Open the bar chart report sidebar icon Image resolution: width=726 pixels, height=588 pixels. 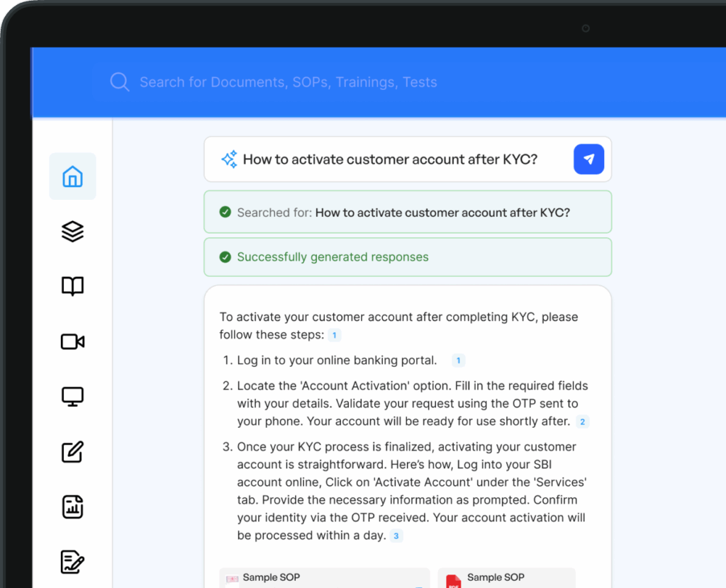72,507
